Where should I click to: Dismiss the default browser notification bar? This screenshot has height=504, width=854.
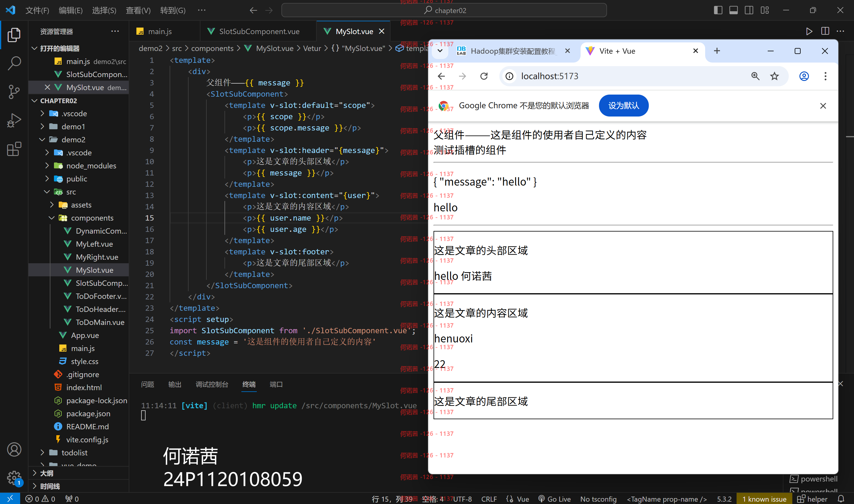click(823, 106)
